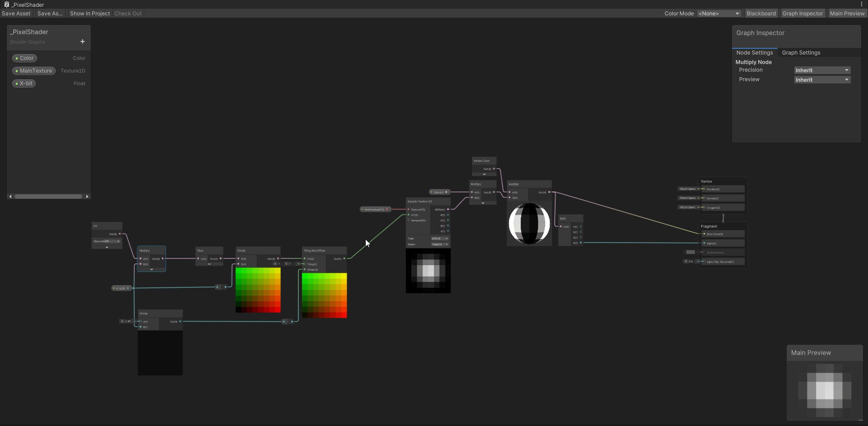Click the Sprite Mask gray color swatch
Viewport: 868px width, 426px height.
coord(690,252)
